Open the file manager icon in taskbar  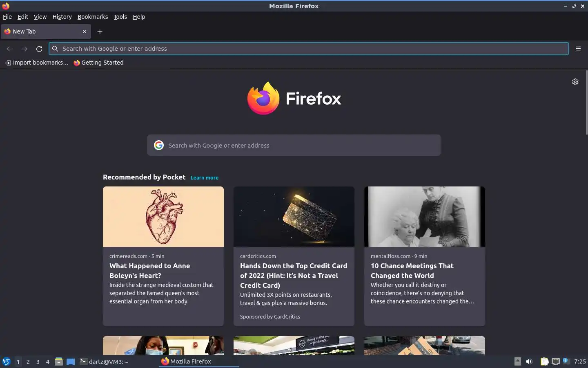pos(59,361)
